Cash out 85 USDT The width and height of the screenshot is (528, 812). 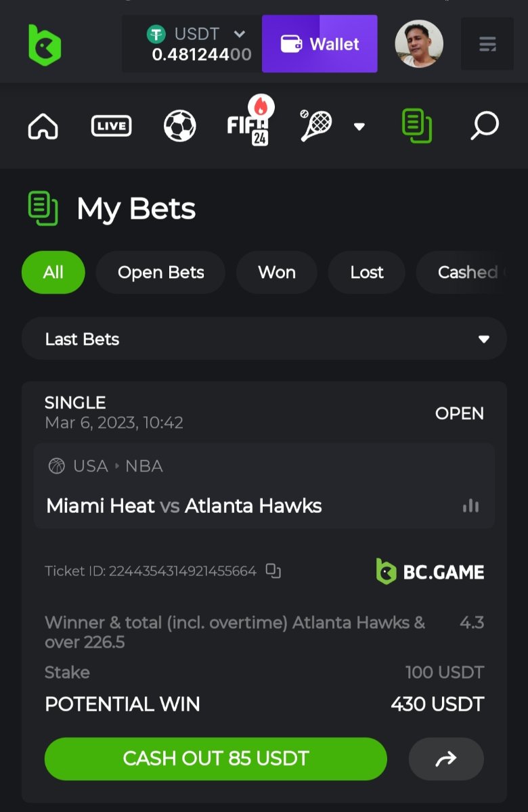point(216,759)
